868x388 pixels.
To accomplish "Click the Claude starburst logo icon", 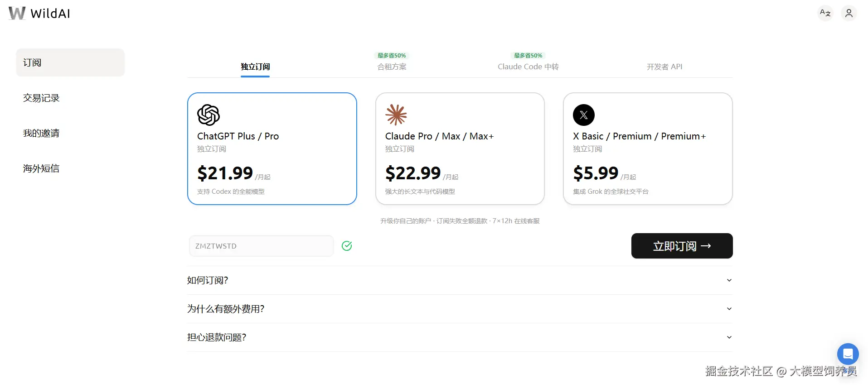I will [396, 115].
